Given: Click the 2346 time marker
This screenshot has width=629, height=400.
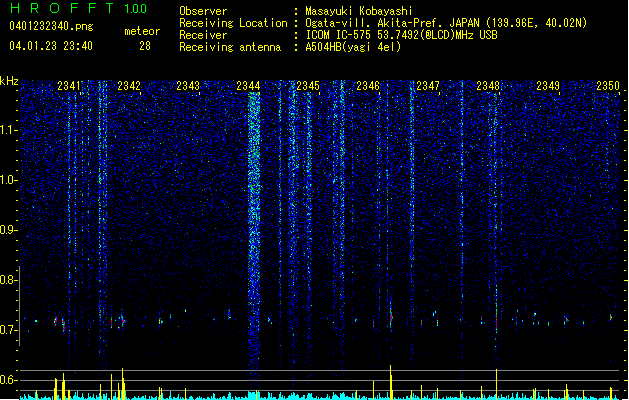Looking at the screenshot, I should point(368,86).
